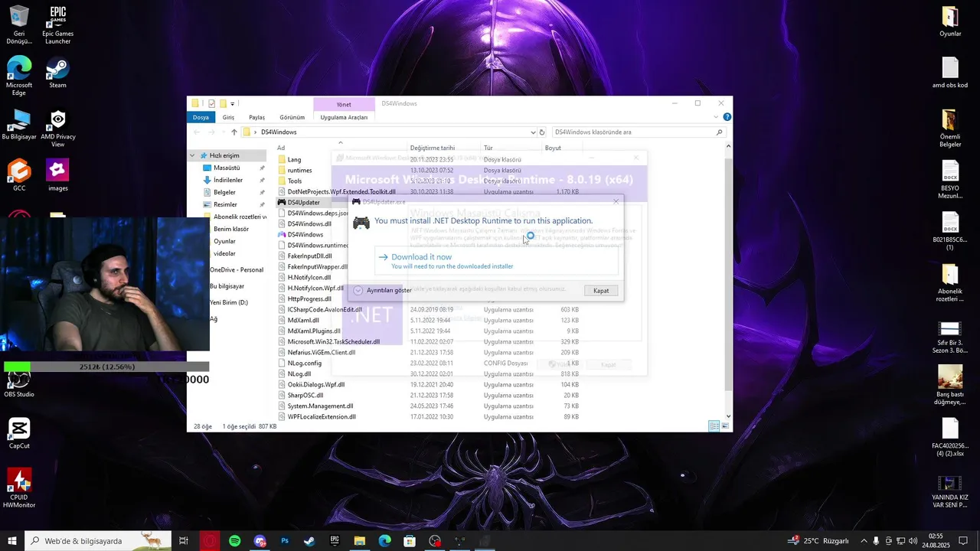Select Masaüstü in navigation pane
Image resolution: width=980 pixels, height=551 pixels.
(x=227, y=168)
